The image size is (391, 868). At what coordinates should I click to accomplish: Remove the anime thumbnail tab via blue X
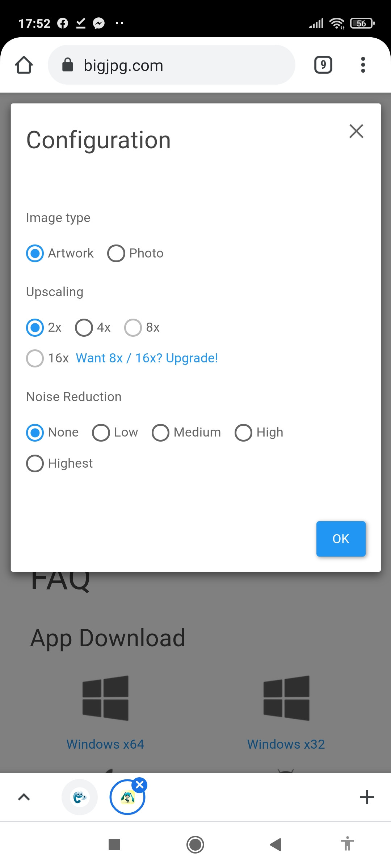(x=140, y=785)
